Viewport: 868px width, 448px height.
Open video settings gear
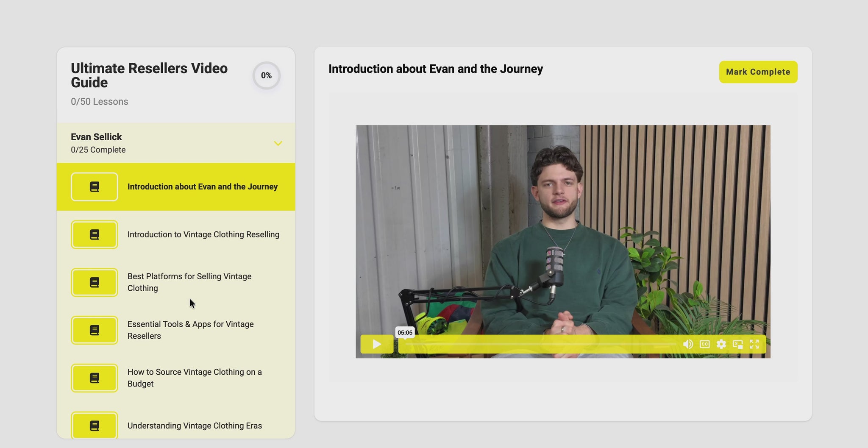(x=721, y=344)
